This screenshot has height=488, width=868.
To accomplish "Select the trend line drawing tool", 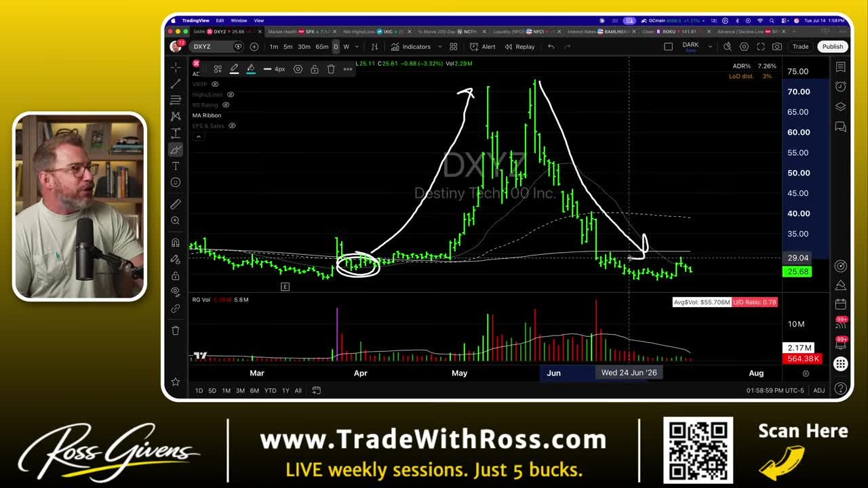I will [176, 83].
